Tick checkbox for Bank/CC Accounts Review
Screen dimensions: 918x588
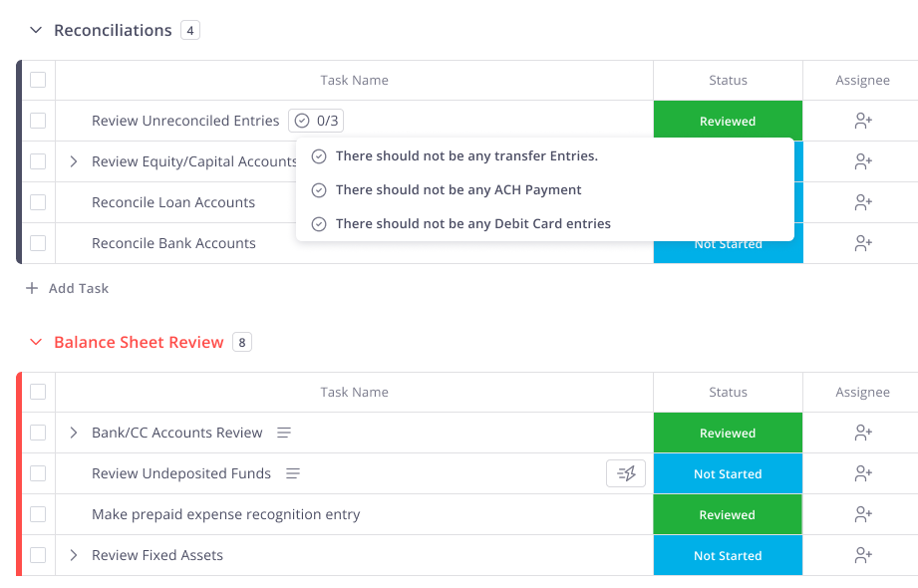pyautogui.click(x=38, y=433)
